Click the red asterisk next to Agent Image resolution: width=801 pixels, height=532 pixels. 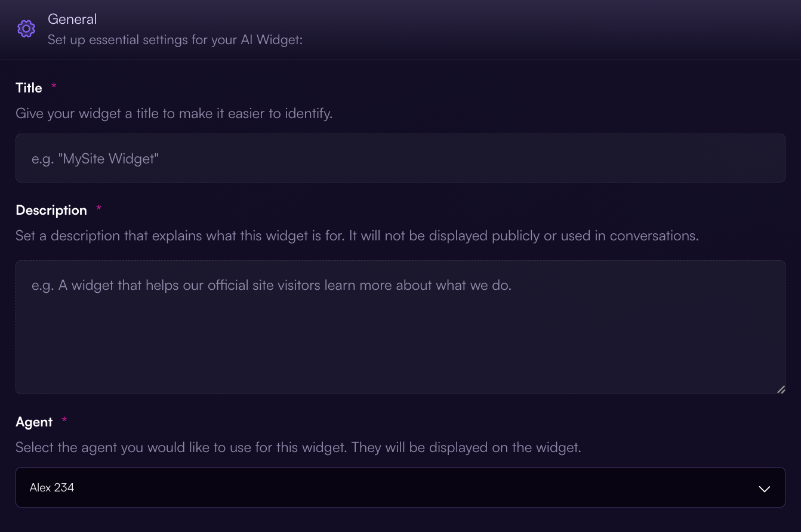pos(64,420)
